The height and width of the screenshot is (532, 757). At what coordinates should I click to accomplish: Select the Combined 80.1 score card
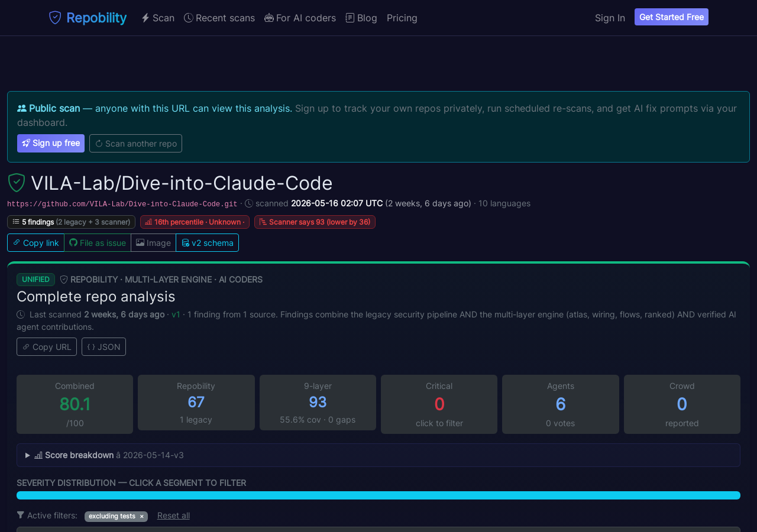coord(75,404)
